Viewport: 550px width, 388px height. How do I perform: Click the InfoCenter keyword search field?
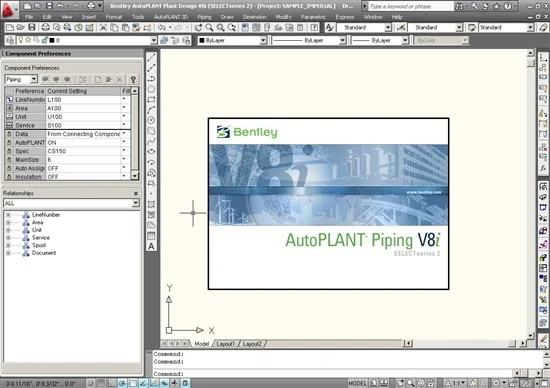[411, 6]
